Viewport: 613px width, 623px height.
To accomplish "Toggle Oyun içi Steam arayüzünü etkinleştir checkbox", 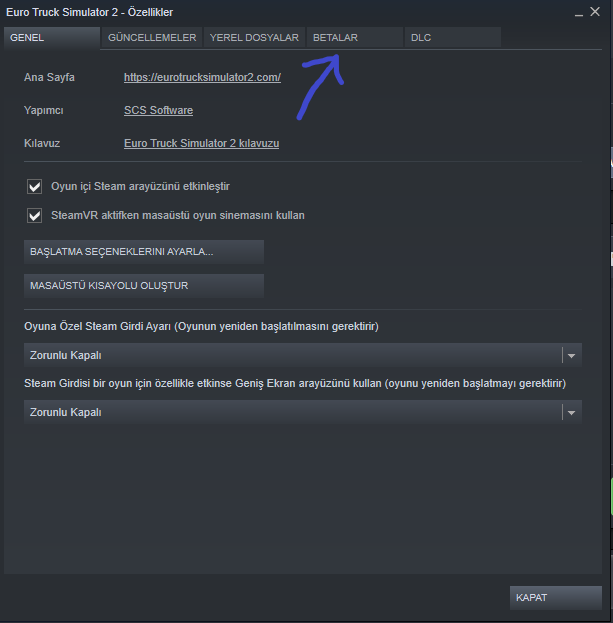I will [35, 186].
